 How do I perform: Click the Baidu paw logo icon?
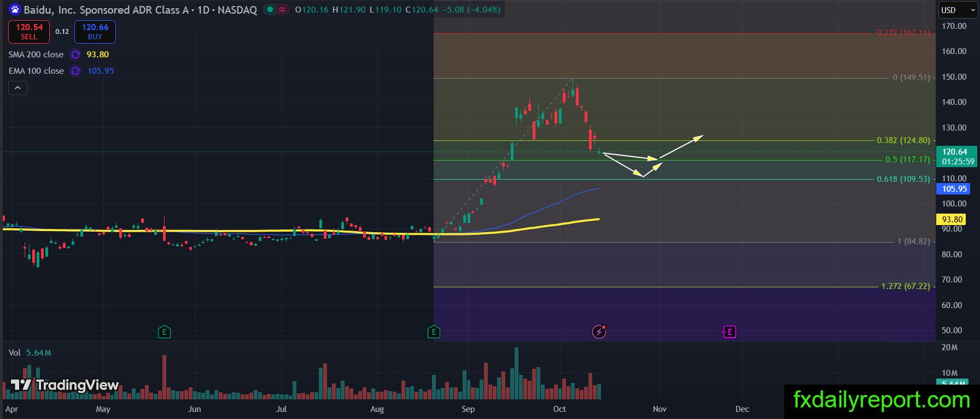pyautogui.click(x=15, y=9)
